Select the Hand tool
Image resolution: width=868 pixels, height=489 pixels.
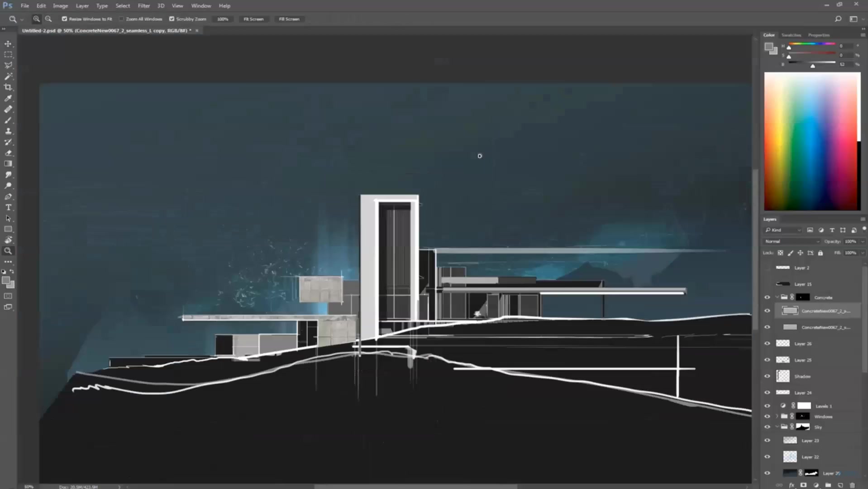(8, 240)
